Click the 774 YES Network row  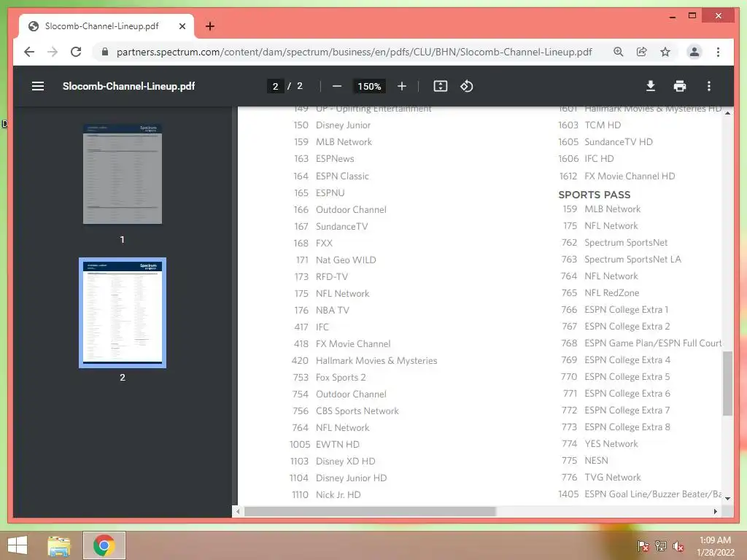coord(600,444)
